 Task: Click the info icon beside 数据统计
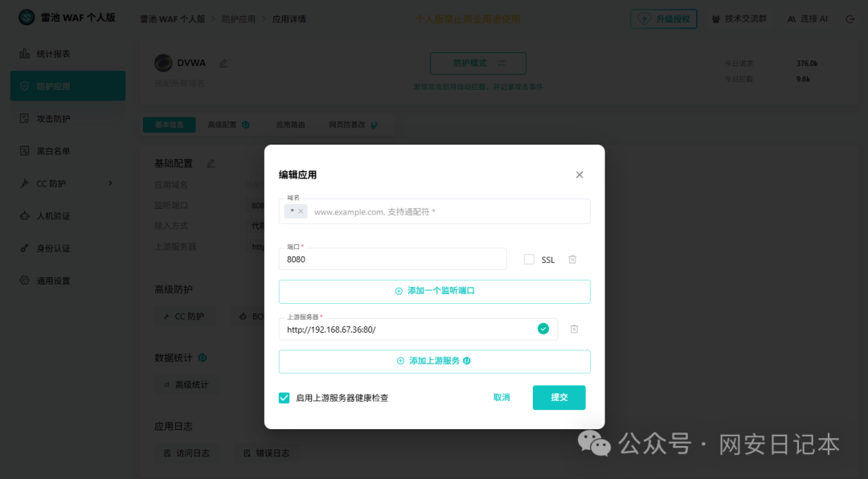click(x=202, y=358)
